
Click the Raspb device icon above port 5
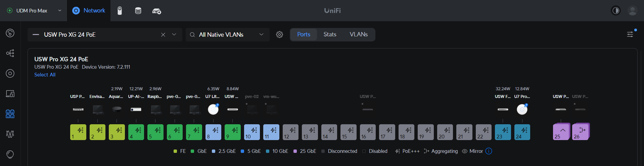click(x=155, y=109)
